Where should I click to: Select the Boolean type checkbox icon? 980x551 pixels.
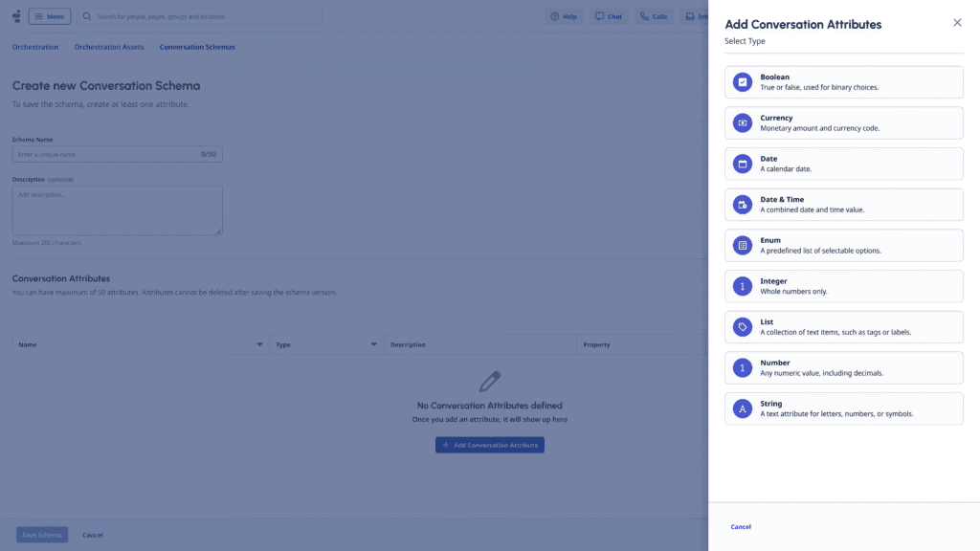742,82
